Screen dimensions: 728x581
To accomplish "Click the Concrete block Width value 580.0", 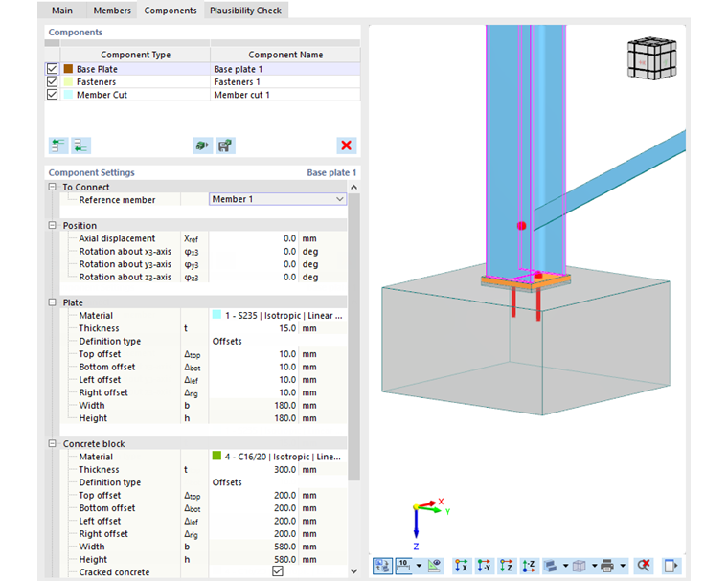I will (253, 547).
